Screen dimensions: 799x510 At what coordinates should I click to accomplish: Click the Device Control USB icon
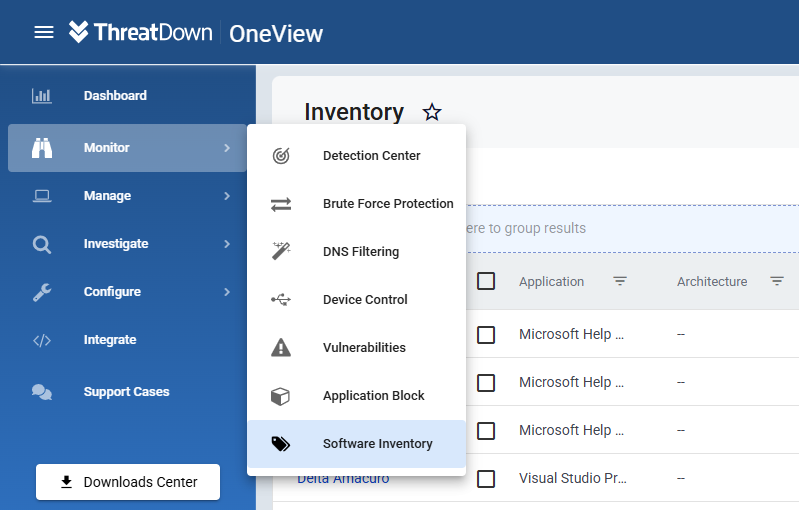(x=281, y=300)
